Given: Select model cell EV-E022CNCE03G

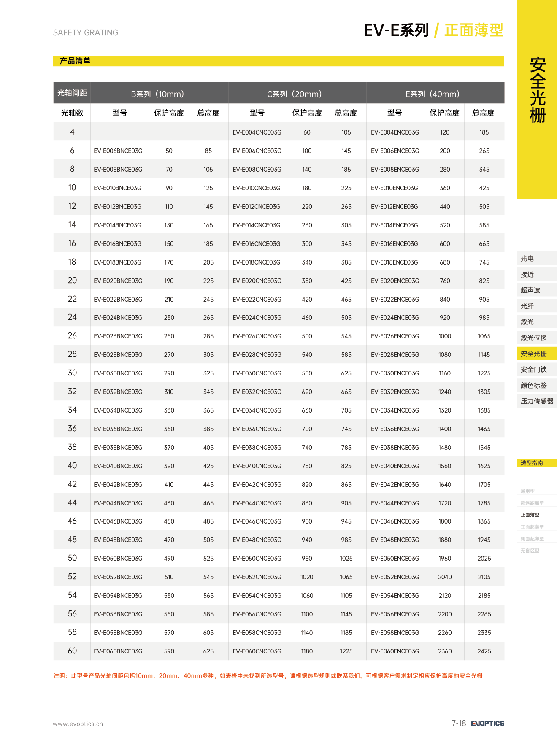Looking at the screenshot, I should 257,300.
